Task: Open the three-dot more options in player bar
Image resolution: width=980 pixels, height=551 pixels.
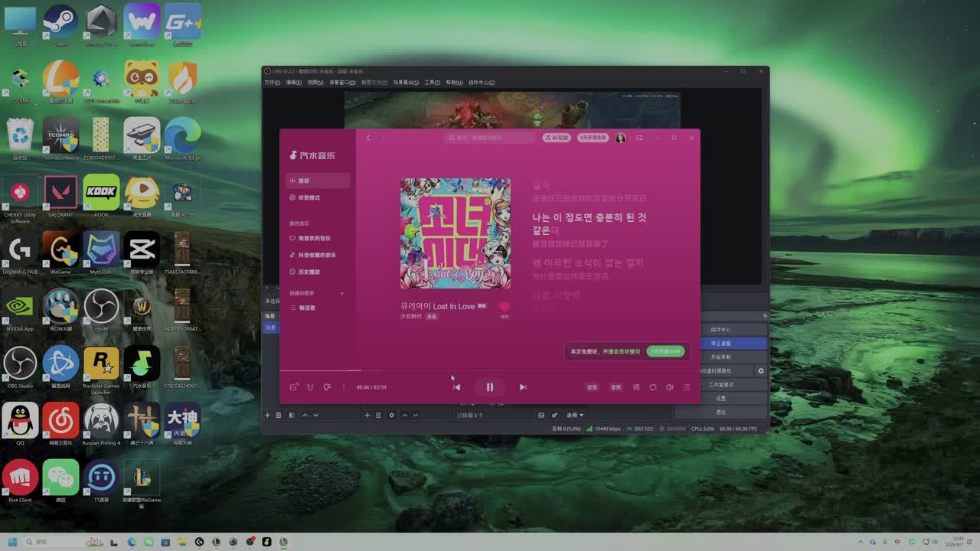Action: coord(343,387)
